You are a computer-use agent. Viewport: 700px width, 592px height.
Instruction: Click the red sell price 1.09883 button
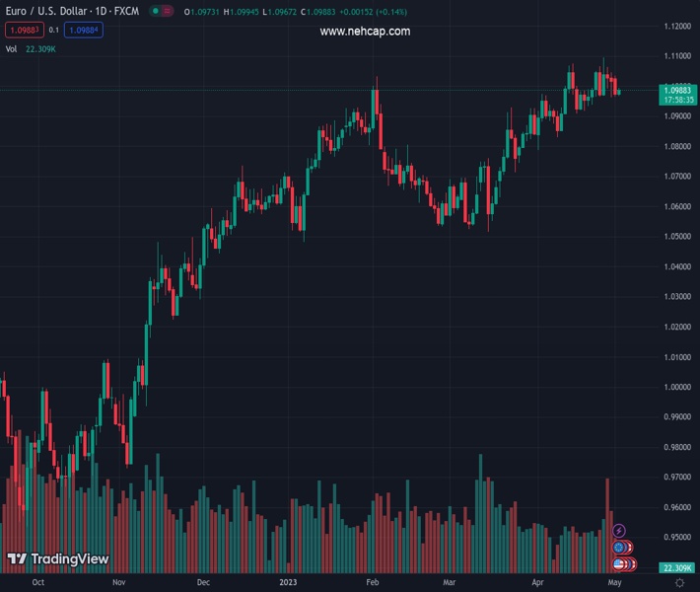(x=22, y=30)
